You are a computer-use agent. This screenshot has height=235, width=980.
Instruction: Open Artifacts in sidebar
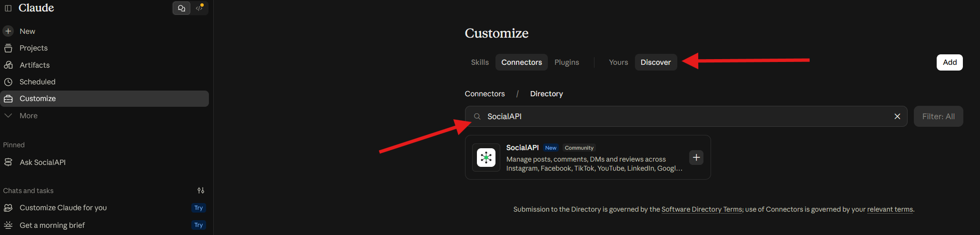(34, 65)
